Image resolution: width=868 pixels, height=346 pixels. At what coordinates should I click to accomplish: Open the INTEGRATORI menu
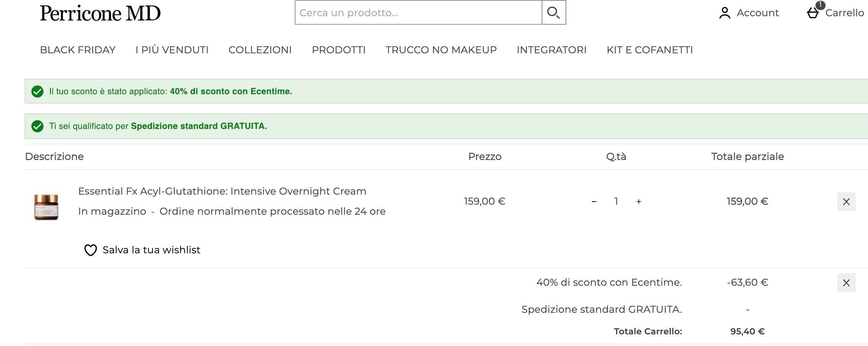[x=552, y=50]
